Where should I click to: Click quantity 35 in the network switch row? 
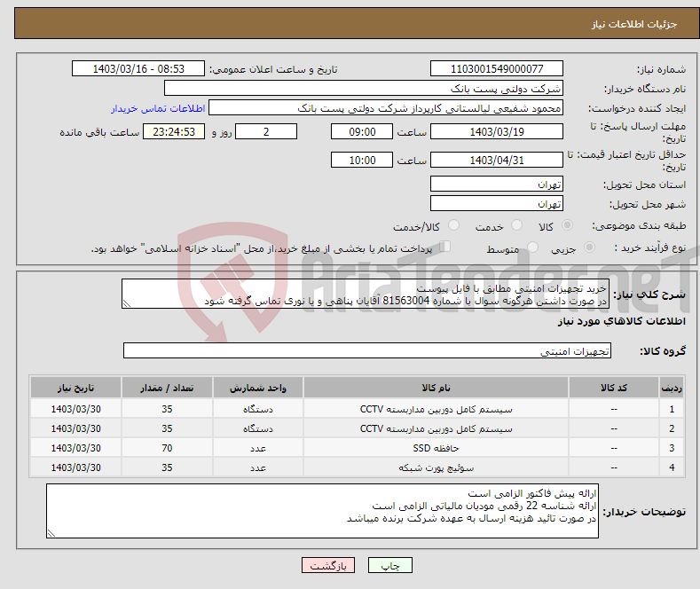(167, 467)
